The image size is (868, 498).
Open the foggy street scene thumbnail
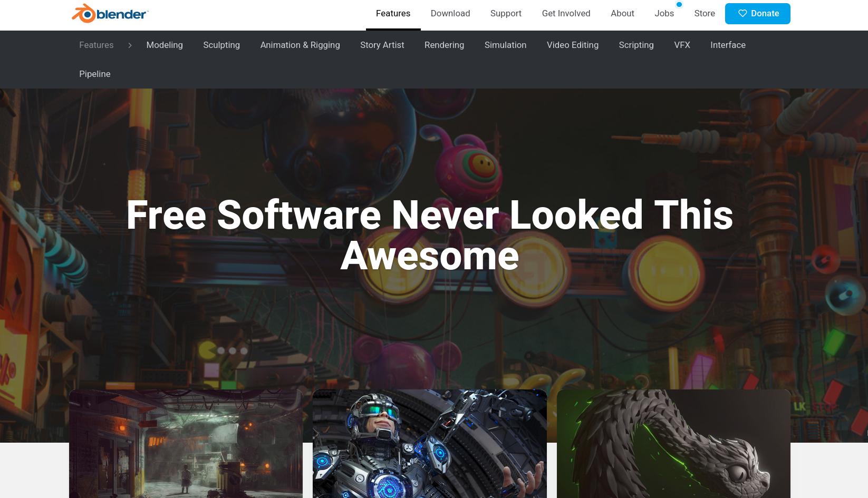click(x=186, y=444)
